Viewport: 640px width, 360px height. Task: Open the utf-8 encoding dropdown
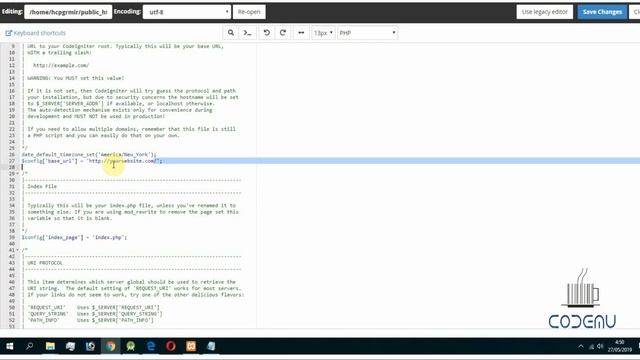click(x=187, y=12)
